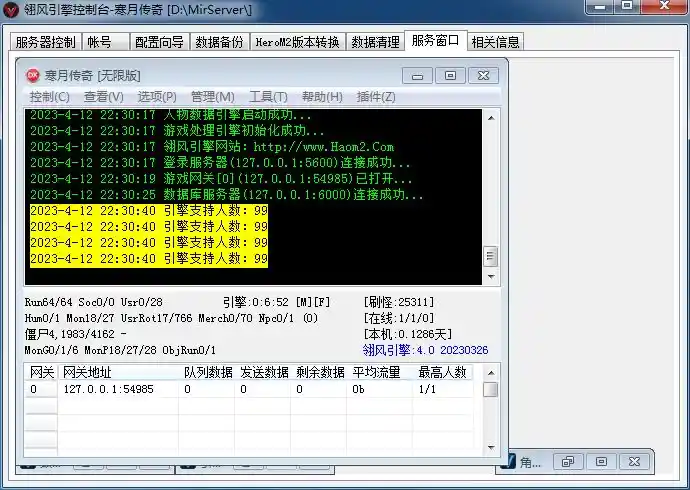Click the red 寒月传奇 window icon
Image resolution: width=690 pixels, height=490 pixels.
click(33, 76)
